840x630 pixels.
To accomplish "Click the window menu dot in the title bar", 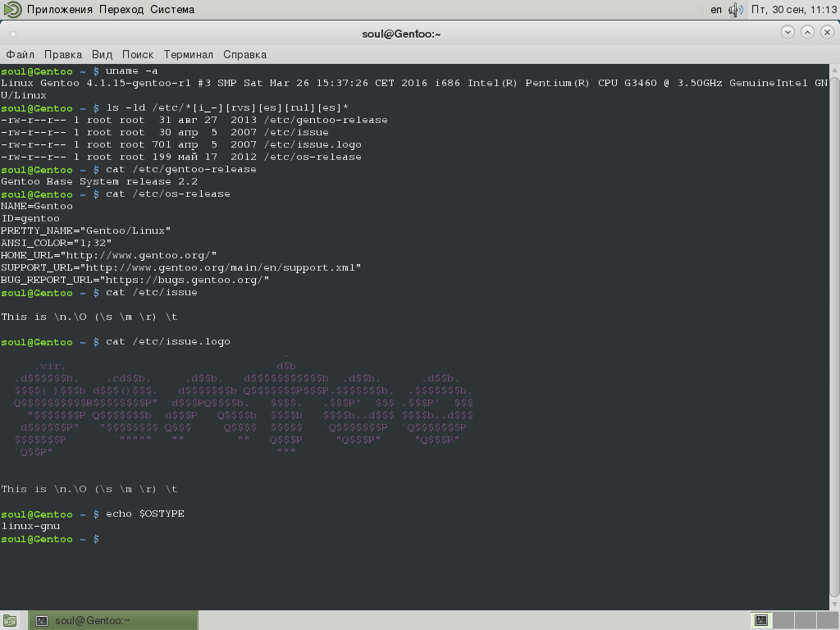I will [x=13, y=34].
